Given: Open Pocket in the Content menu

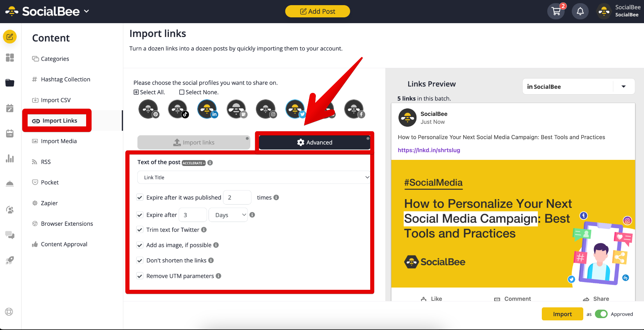Looking at the screenshot, I should tap(50, 182).
